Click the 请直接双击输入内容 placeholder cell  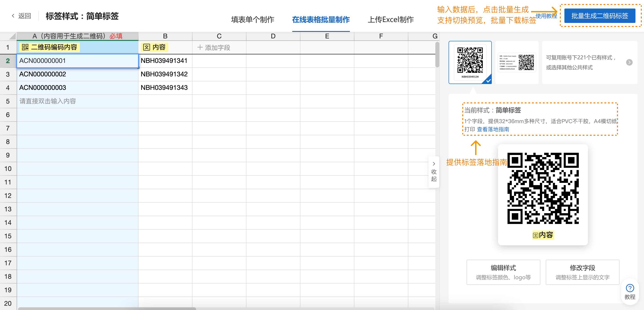pyautogui.click(x=78, y=101)
